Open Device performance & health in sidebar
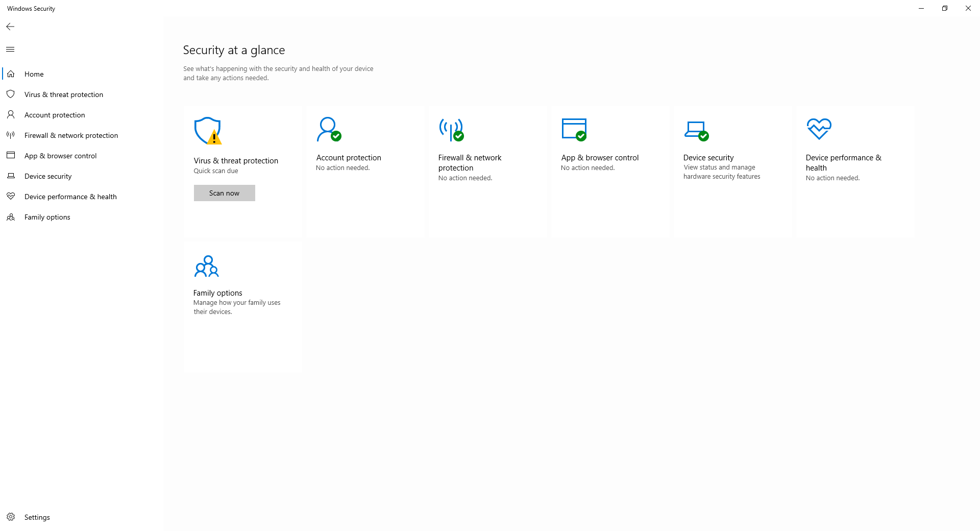Image resolution: width=980 pixels, height=531 pixels. click(70, 197)
